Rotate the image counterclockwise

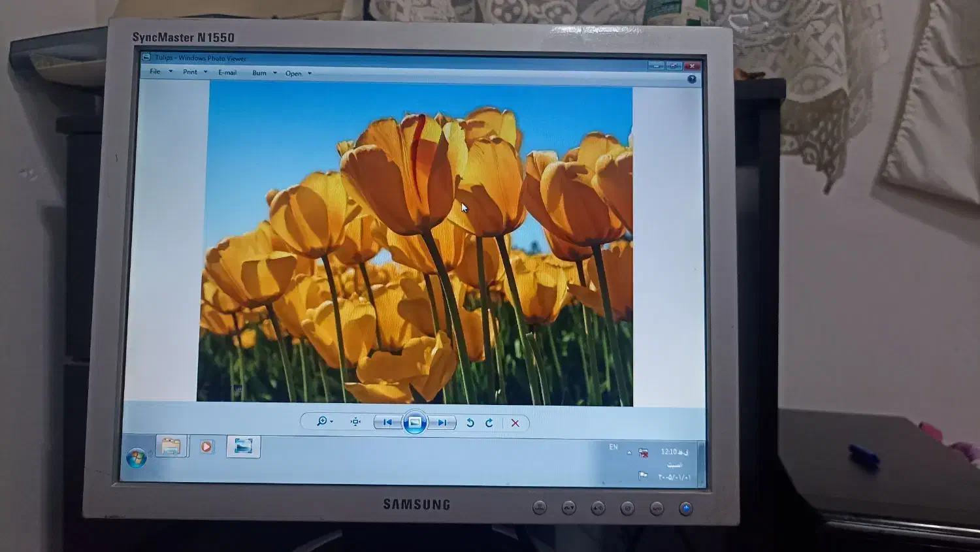(470, 423)
